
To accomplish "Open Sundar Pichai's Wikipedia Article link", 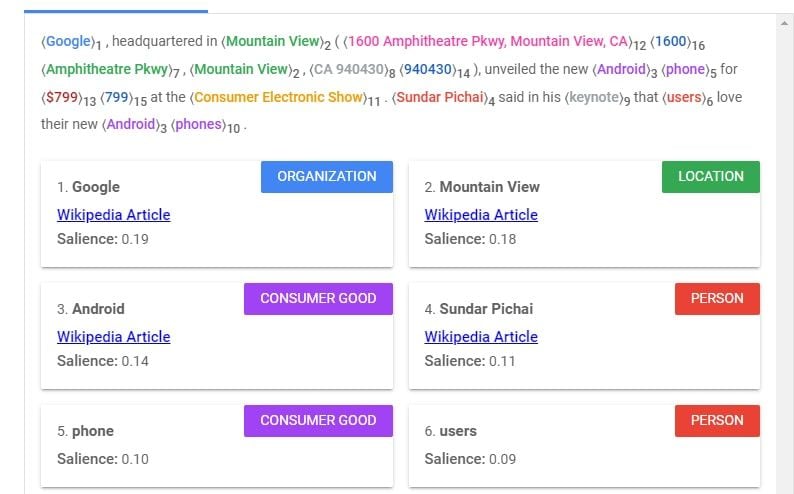I will tap(481, 337).
